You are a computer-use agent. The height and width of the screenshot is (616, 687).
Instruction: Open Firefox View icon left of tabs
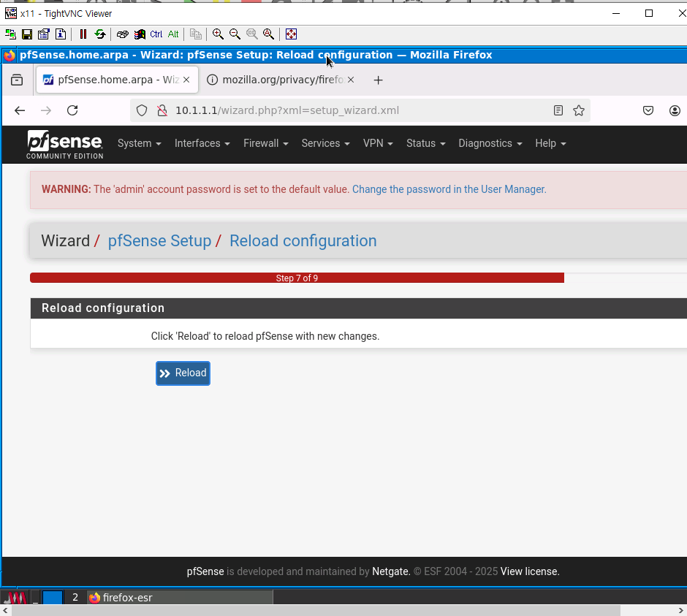[x=17, y=80]
